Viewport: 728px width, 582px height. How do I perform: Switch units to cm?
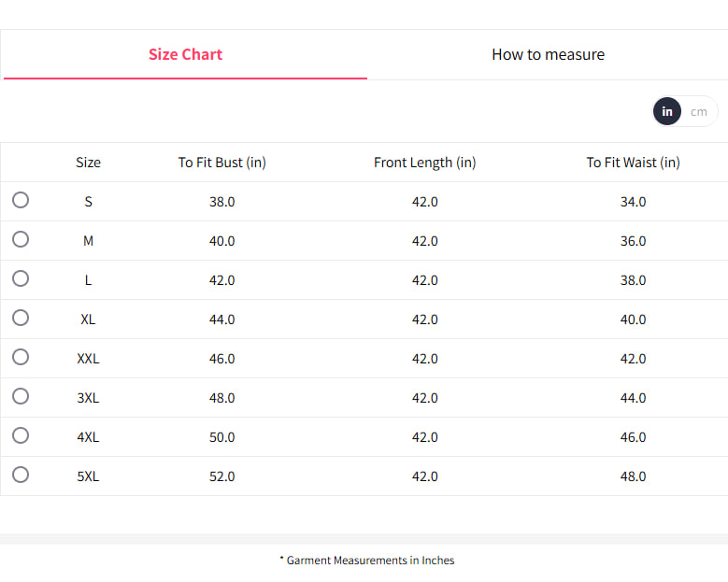pyautogui.click(x=699, y=111)
